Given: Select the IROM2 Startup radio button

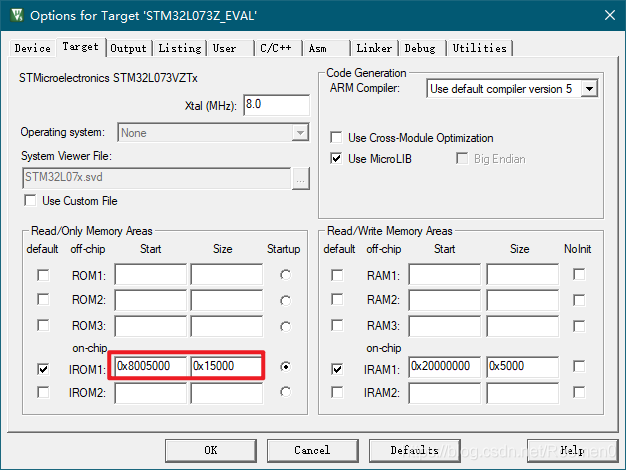Looking at the screenshot, I should coord(285,392).
